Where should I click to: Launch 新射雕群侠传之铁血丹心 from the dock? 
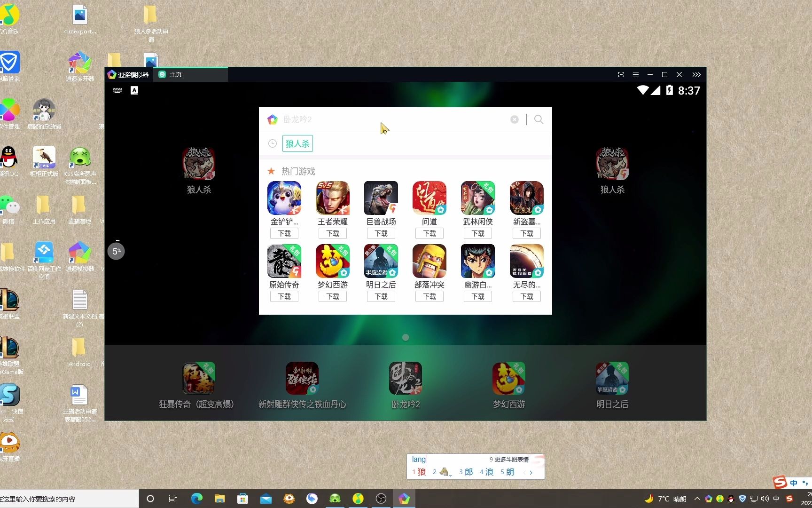point(302,378)
